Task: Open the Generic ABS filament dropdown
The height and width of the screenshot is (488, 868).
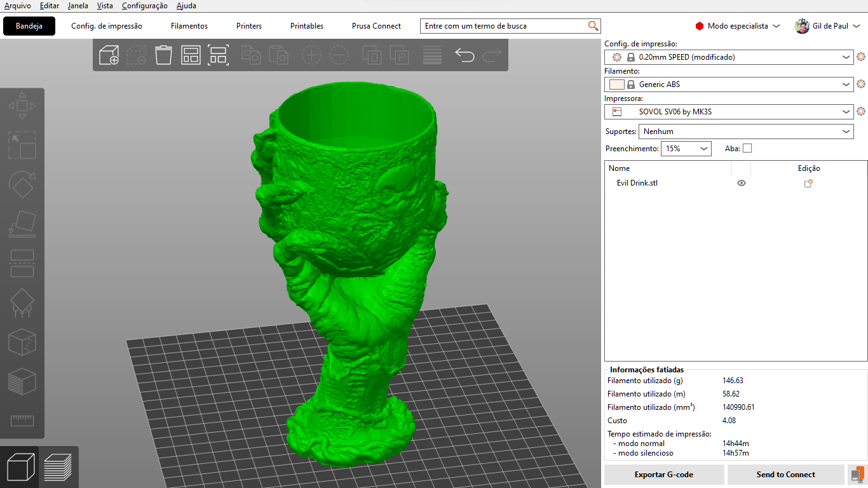Action: pyautogui.click(x=729, y=85)
